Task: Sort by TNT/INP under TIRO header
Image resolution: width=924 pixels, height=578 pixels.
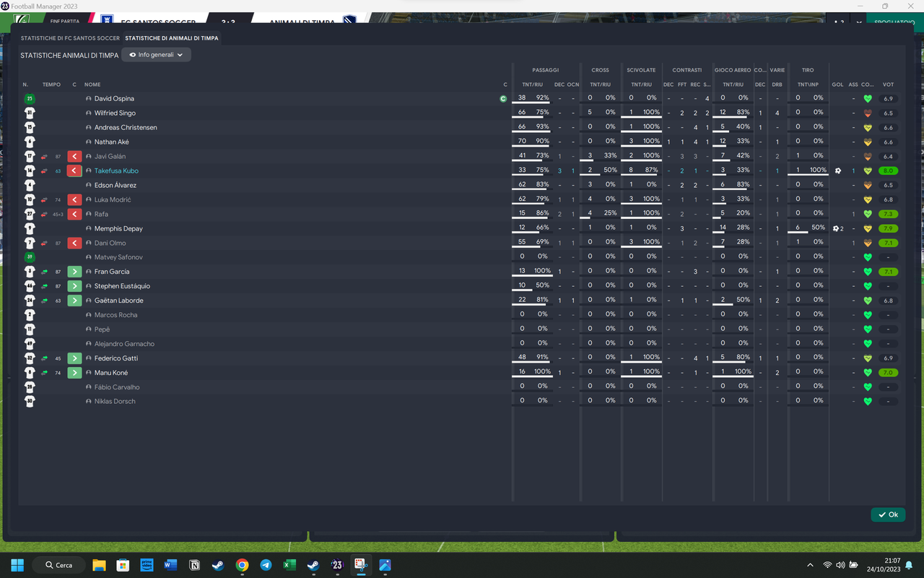Action: 808,85
